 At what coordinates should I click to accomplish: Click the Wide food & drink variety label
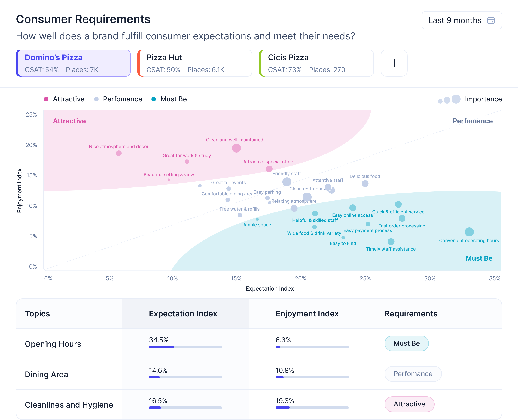coord(314,233)
